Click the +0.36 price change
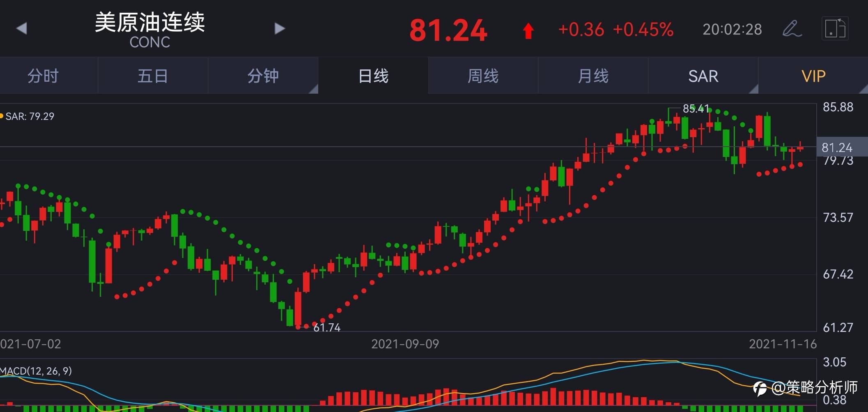This screenshot has width=868, height=412. [581, 30]
